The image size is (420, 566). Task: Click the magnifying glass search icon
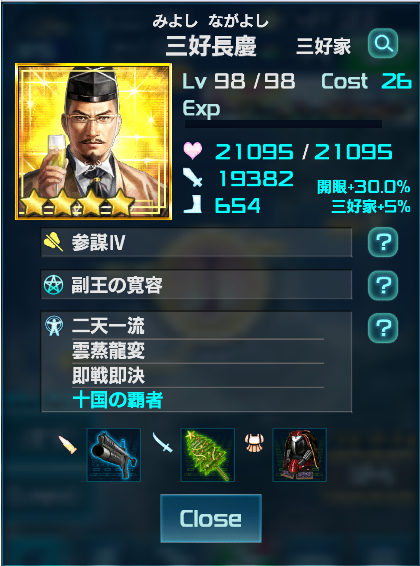click(383, 43)
